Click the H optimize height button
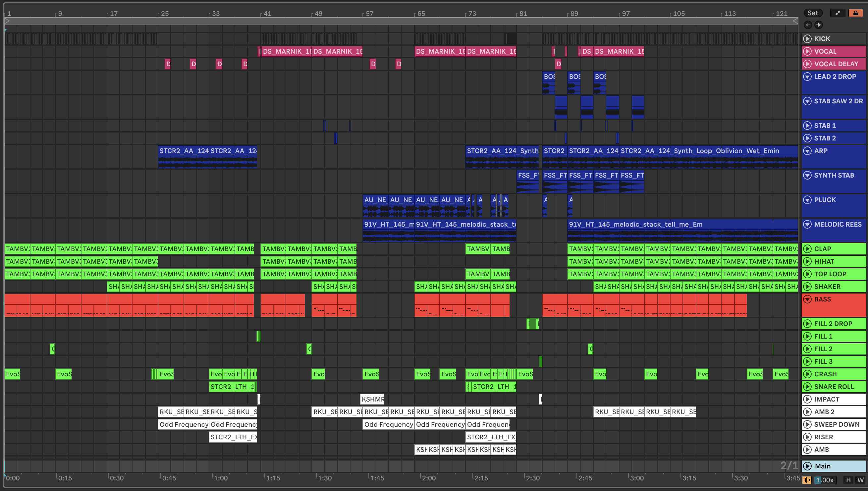The height and width of the screenshot is (491, 868). pos(848,480)
